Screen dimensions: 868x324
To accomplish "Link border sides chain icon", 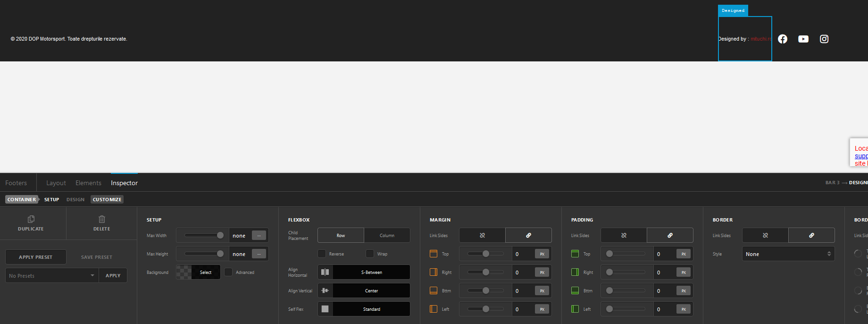I will [811, 235].
